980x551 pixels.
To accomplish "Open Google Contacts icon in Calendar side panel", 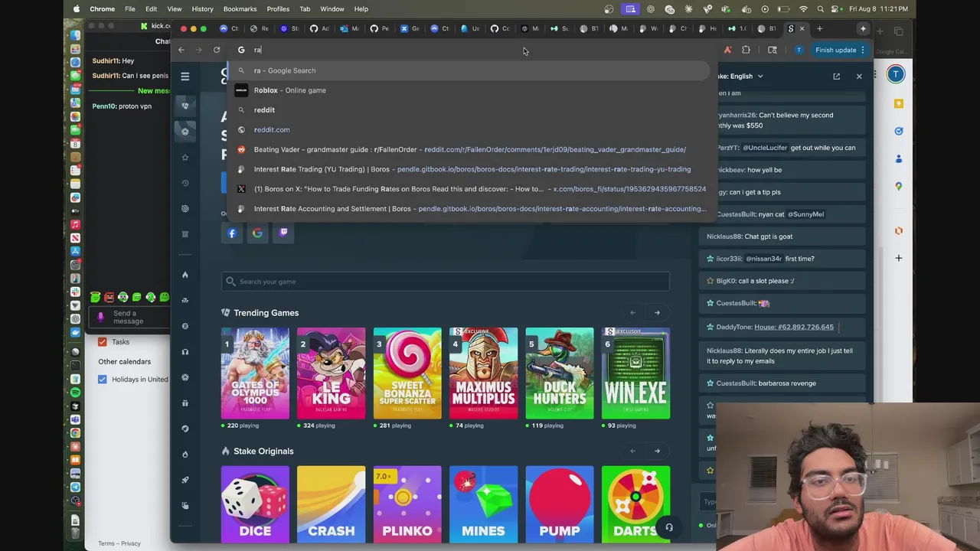I will [899, 158].
